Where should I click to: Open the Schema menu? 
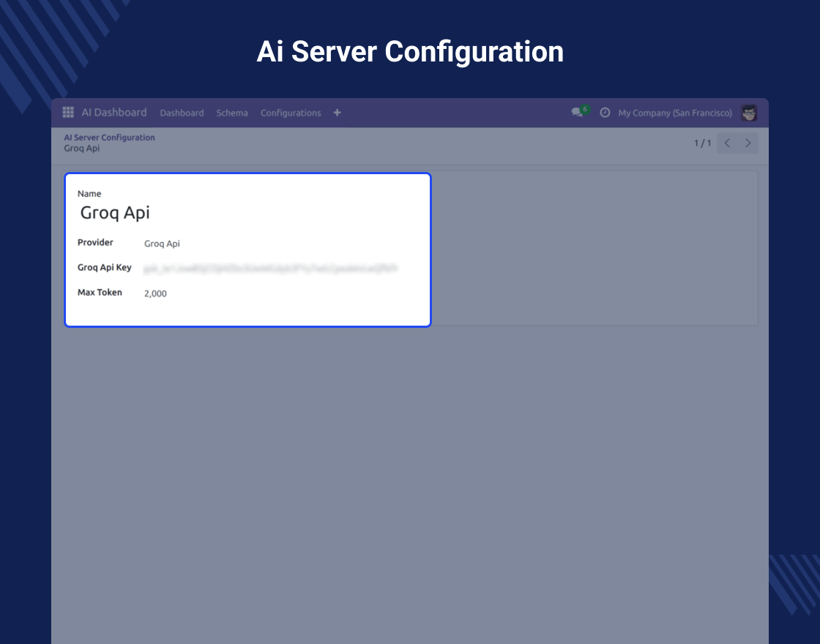(232, 113)
